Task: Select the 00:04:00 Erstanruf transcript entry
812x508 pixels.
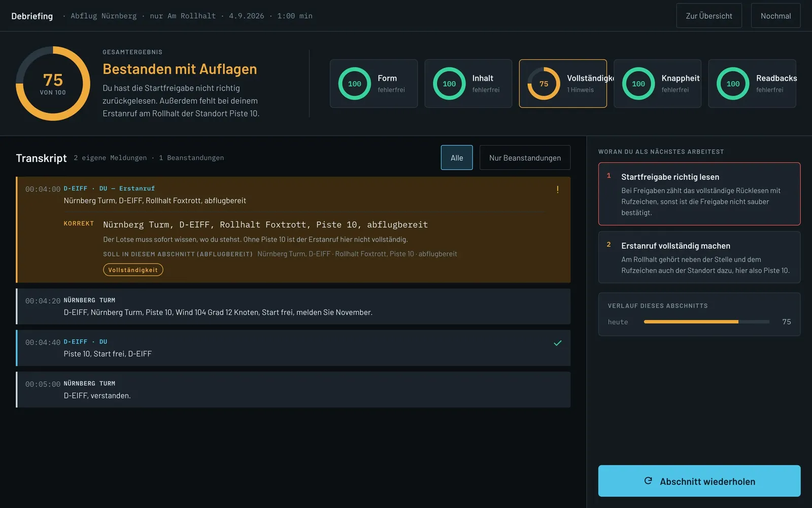Action: coord(293,230)
